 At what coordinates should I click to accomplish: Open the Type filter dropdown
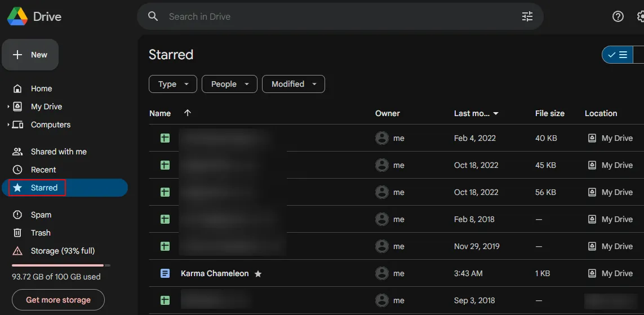coord(173,84)
